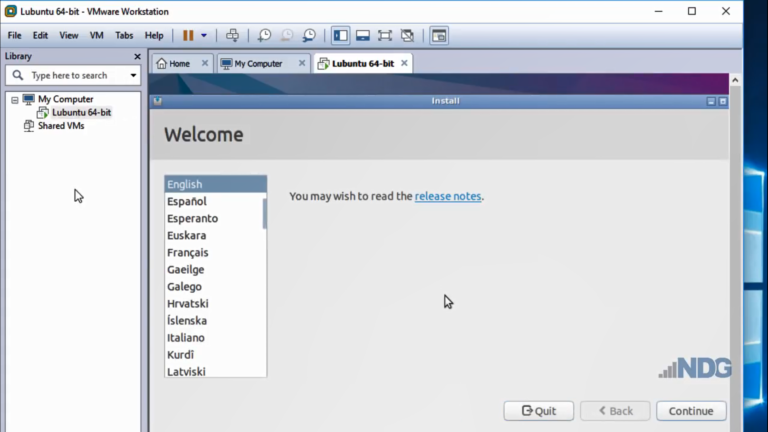Open the Help menu
Screen dimensions: 768x432
click(154, 35)
